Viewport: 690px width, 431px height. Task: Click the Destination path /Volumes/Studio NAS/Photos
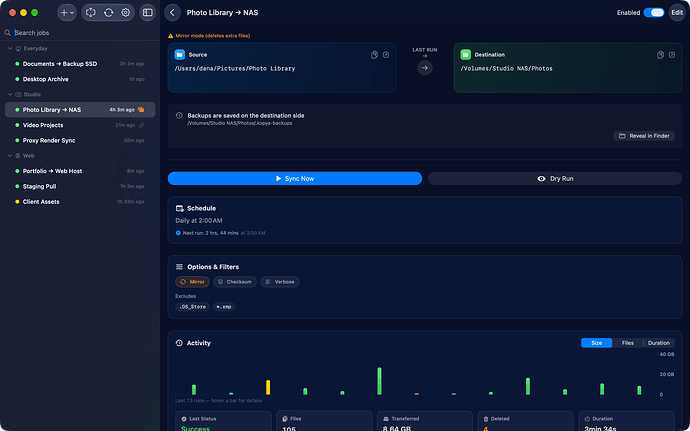coord(506,69)
